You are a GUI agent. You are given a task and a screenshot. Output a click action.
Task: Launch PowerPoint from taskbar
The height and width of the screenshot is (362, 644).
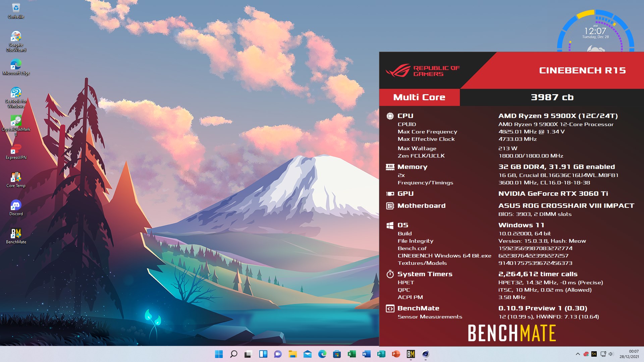point(396,354)
